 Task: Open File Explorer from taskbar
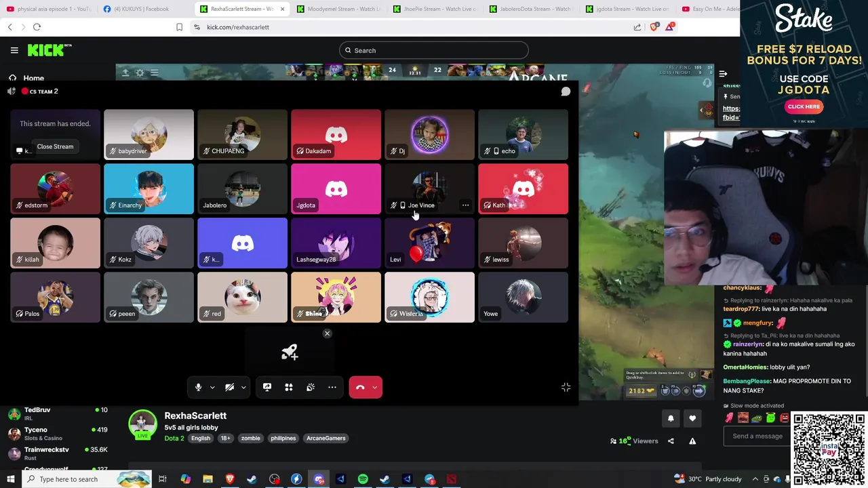208,479
